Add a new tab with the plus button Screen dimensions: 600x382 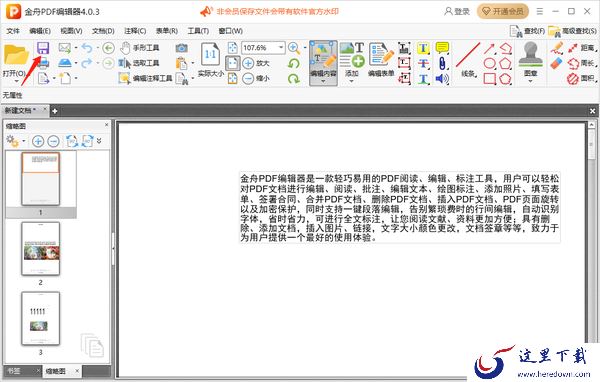point(55,111)
